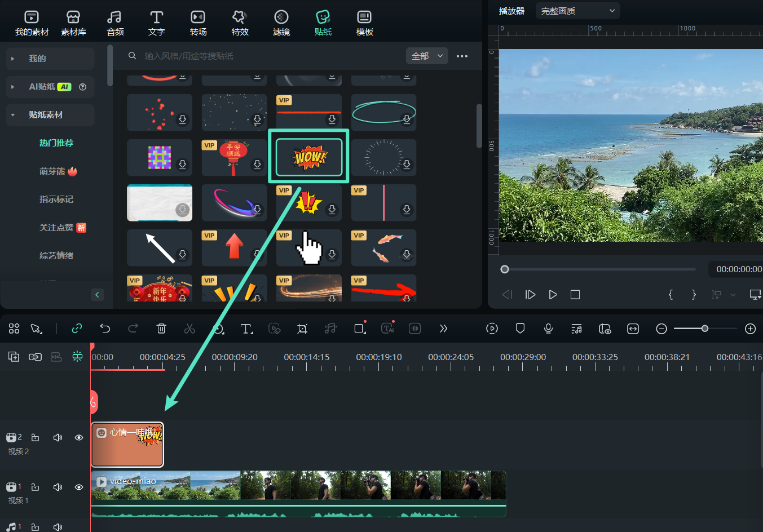Screen dimensions: 763x532
Task: Select the scissors split tool
Action: tap(189, 329)
